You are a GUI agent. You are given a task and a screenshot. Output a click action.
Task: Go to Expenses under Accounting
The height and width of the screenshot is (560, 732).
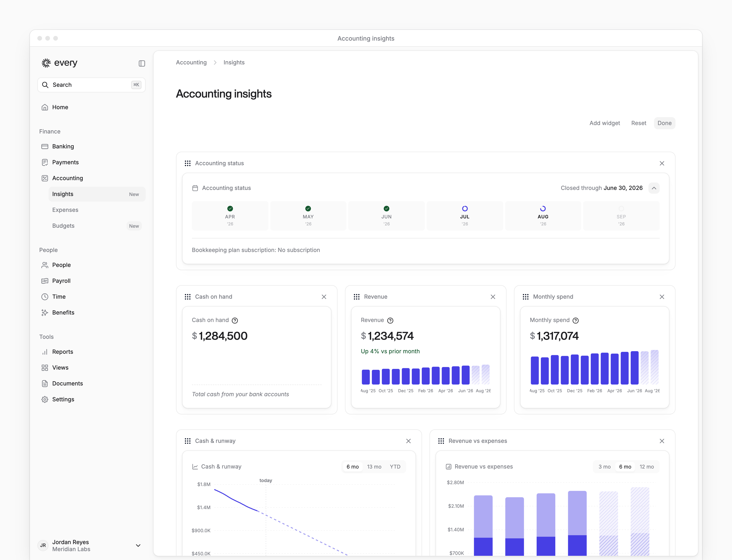click(97, 210)
